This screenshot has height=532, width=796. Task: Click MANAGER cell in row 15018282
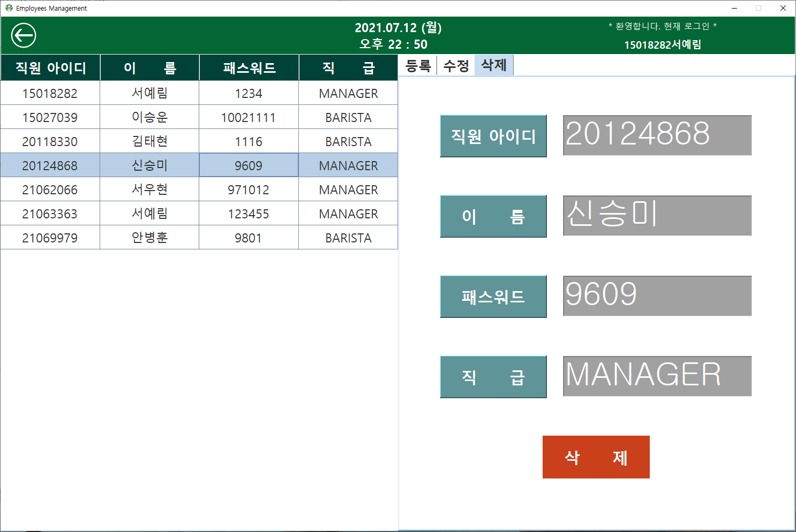point(349,93)
